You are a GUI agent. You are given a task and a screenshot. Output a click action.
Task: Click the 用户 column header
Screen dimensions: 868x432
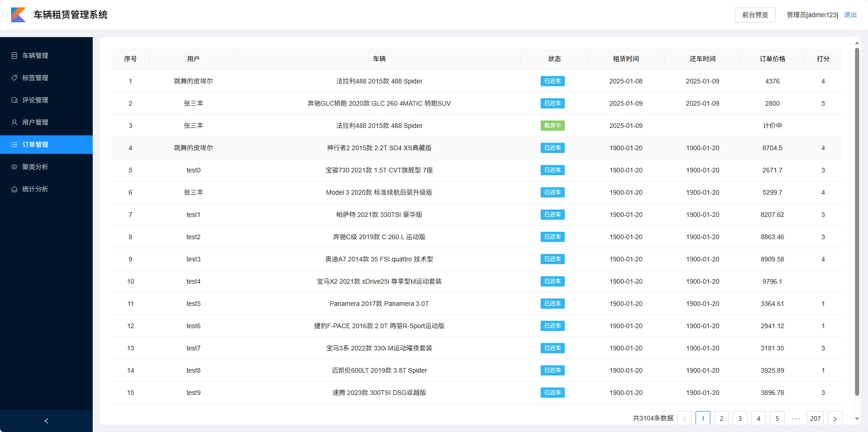coord(193,59)
